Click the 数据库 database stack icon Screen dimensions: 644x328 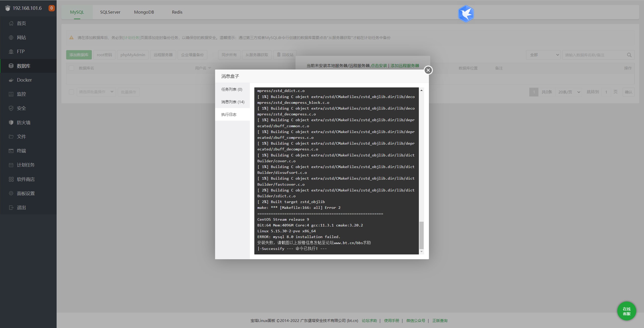(x=11, y=66)
